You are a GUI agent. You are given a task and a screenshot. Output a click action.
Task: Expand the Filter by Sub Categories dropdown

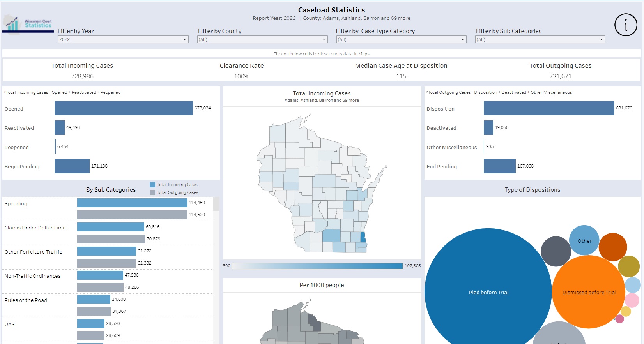coord(540,39)
